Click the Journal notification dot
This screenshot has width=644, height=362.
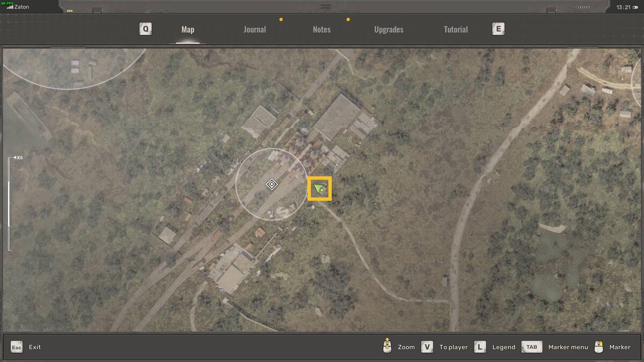pos(281,19)
